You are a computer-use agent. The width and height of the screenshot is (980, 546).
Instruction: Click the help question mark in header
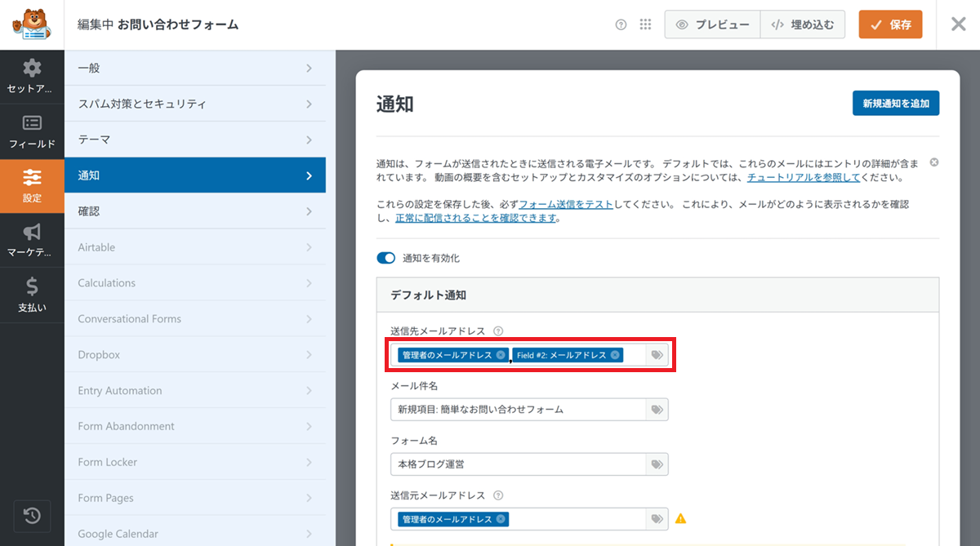[x=621, y=24]
